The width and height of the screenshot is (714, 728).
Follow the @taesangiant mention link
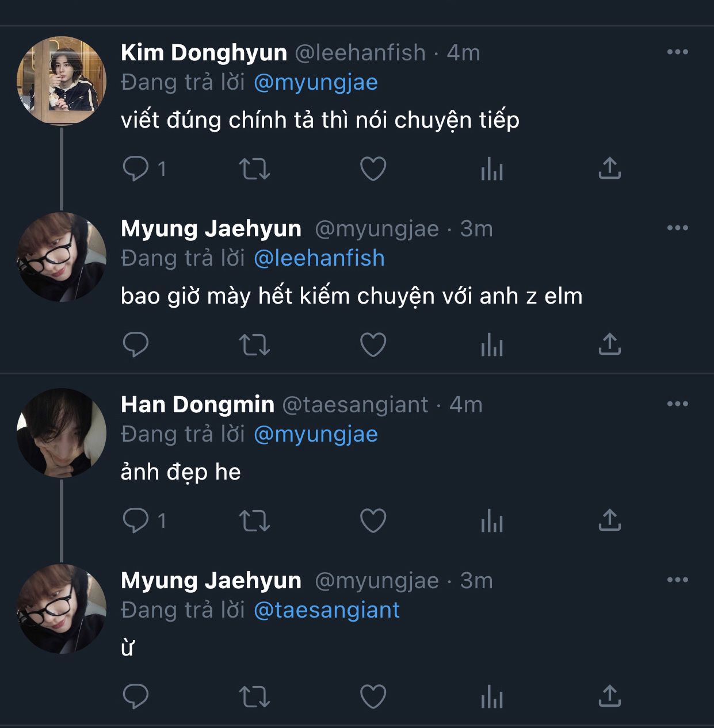pyautogui.click(x=326, y=610)
